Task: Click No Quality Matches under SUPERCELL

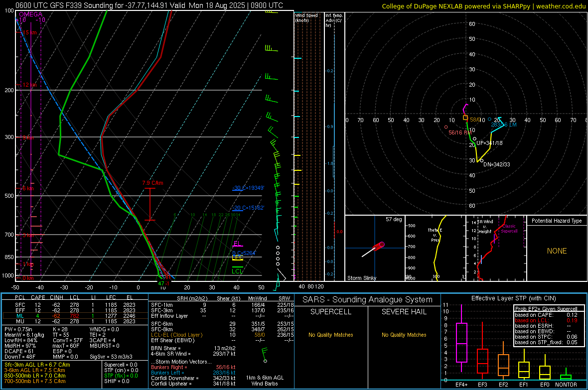Action: (x=331, y=335)
